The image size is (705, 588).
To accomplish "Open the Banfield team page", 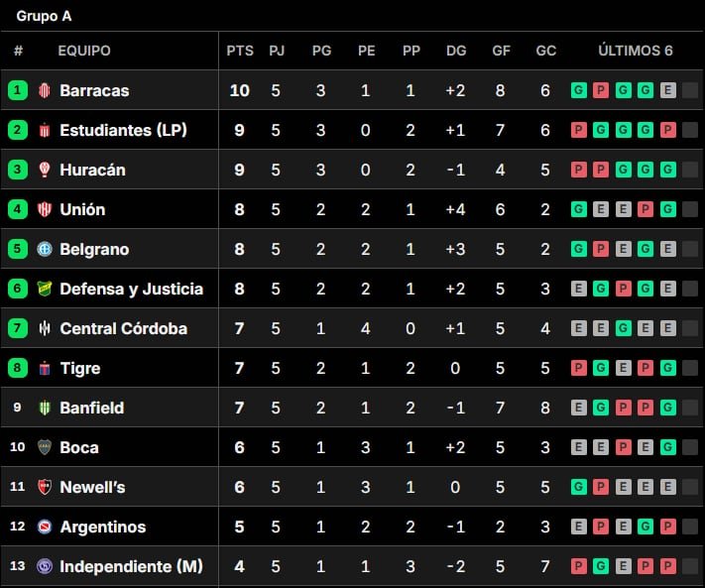I will [x=92, y=408].
